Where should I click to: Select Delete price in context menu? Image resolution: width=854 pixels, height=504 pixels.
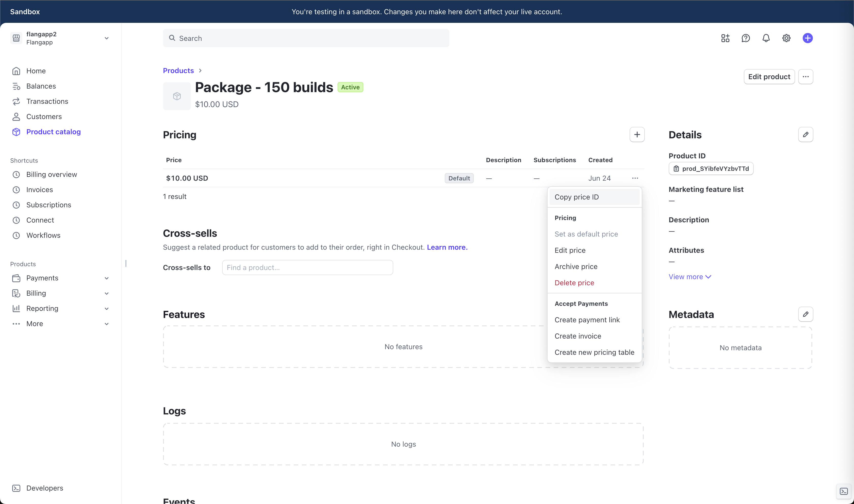click(574, 282)
